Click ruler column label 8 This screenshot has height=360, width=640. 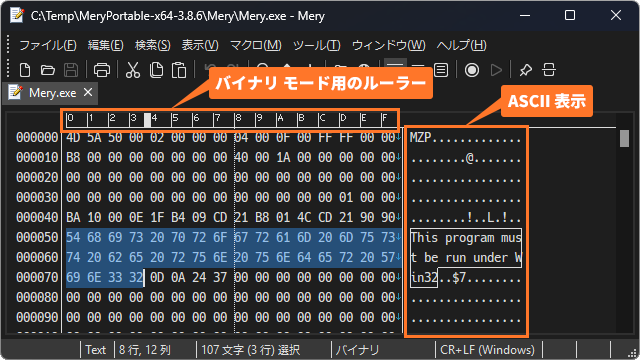[239, 118]
